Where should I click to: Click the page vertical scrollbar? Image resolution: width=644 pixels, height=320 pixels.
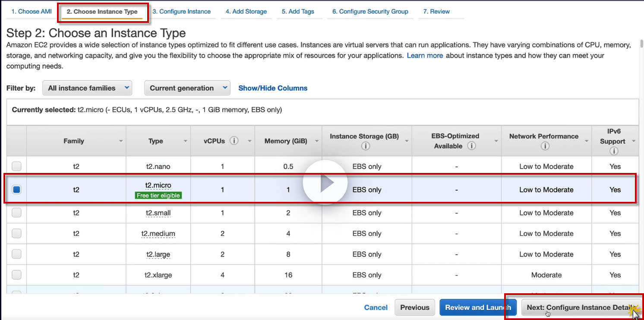pos(641,44)
